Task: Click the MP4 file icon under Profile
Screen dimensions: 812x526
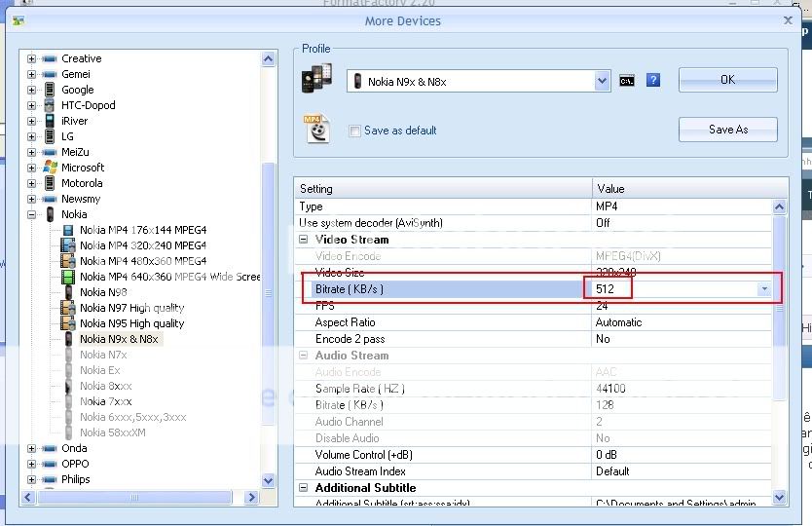Action: (317, 129)
